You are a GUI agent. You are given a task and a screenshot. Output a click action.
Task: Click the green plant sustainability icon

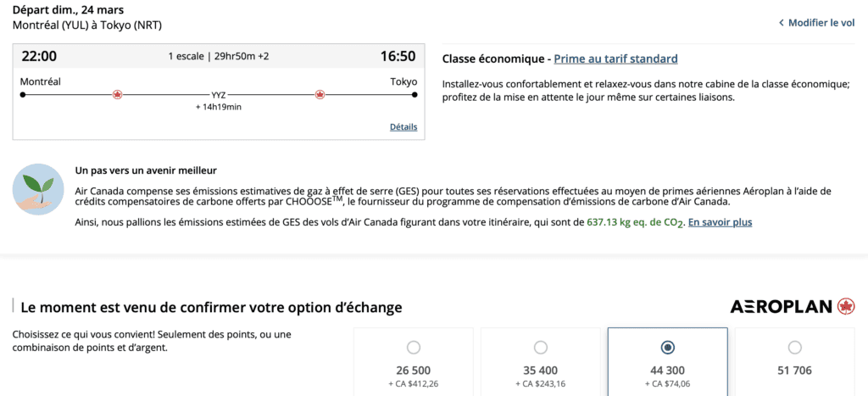38,188
